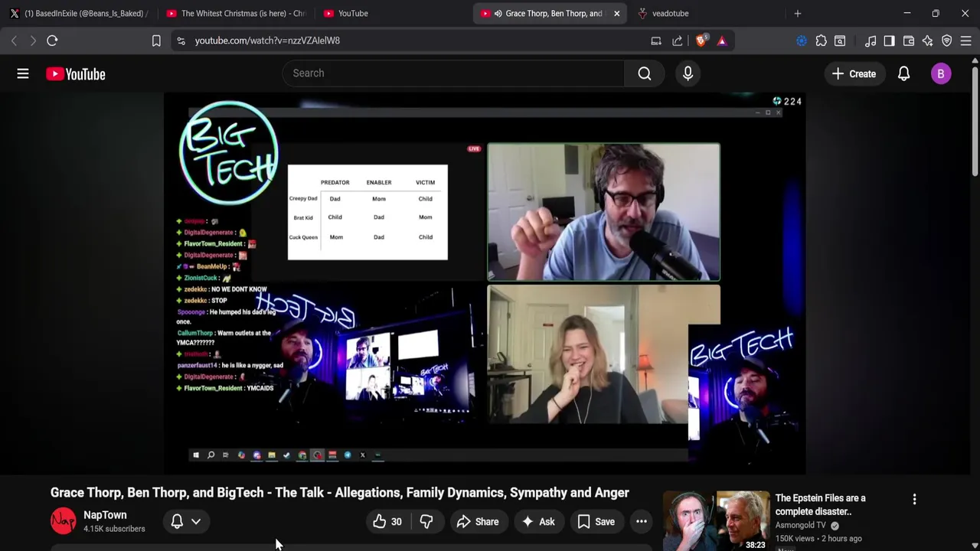Toggle the browser sidebar panel icon
This screenshot has height=551, width=980.
(x=889, y=41)
